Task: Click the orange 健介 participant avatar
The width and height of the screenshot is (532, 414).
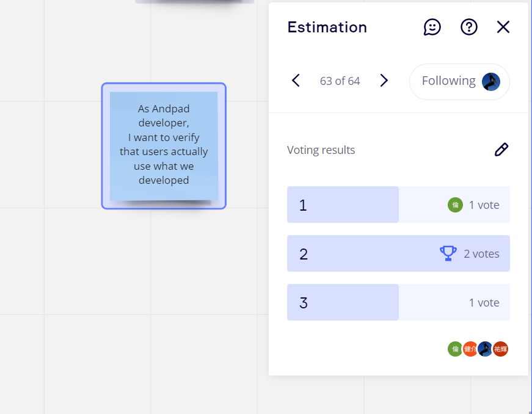Action: click(470, 349)
